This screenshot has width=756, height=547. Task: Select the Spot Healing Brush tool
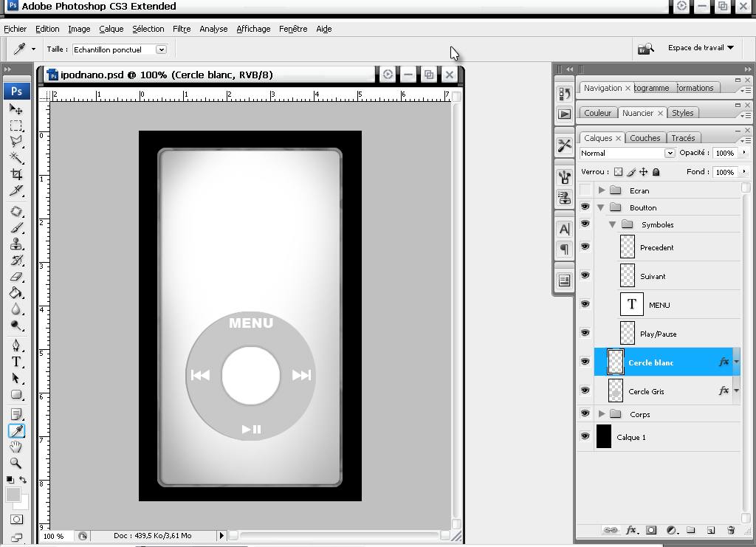click(16, 212)
